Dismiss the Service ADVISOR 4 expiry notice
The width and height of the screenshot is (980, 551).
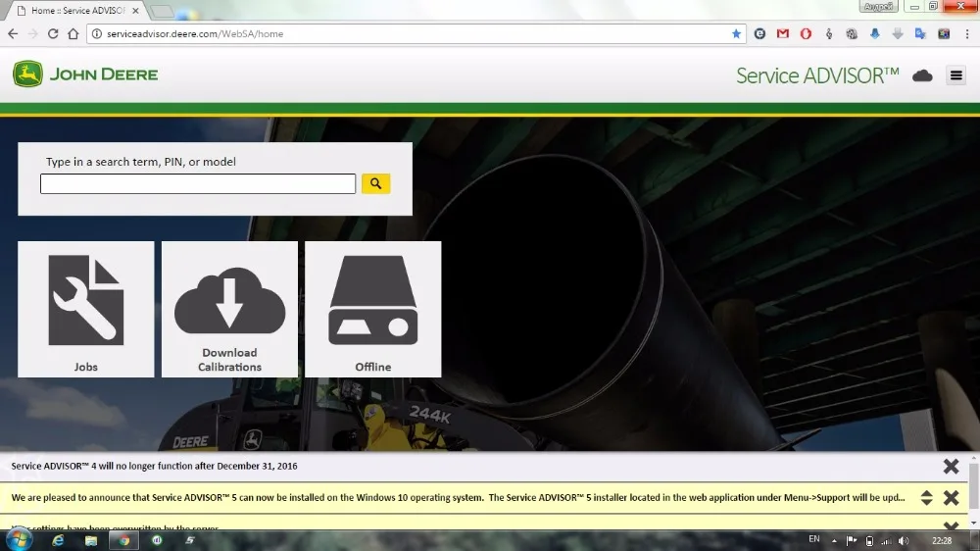point(951,466)
